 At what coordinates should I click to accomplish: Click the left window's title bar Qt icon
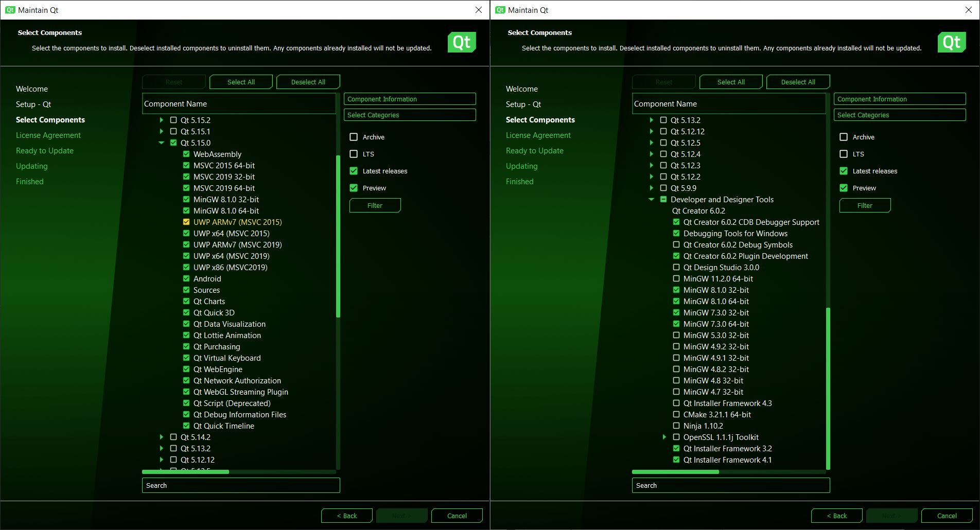click(x=10, y=10)
